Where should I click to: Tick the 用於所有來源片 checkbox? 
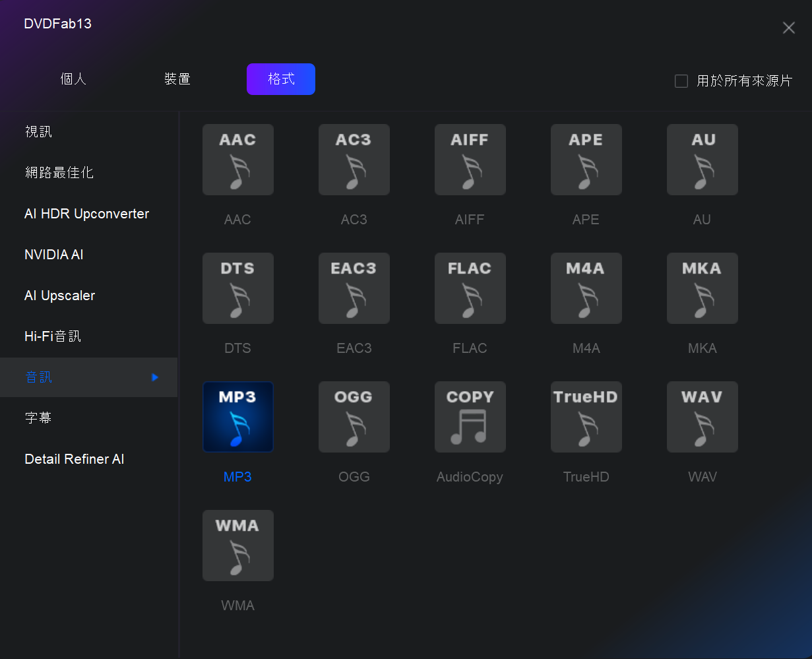[x=681, y=81]
